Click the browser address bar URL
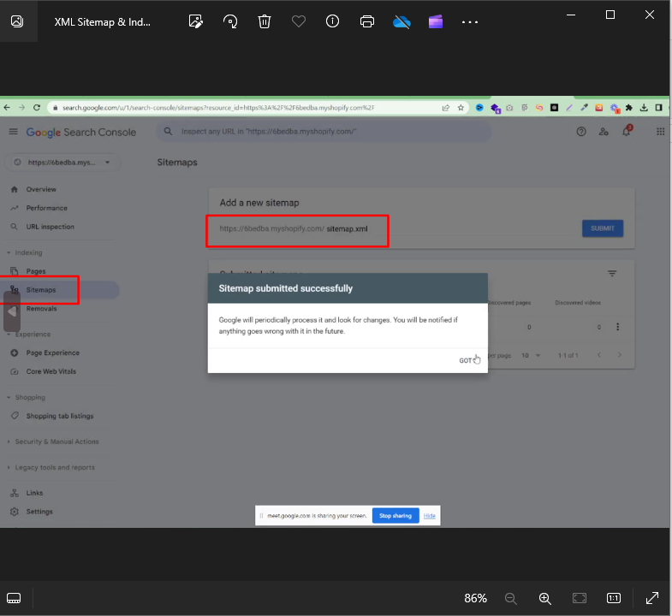This screenshot has width=672, height=616. [x=218, y=108]
